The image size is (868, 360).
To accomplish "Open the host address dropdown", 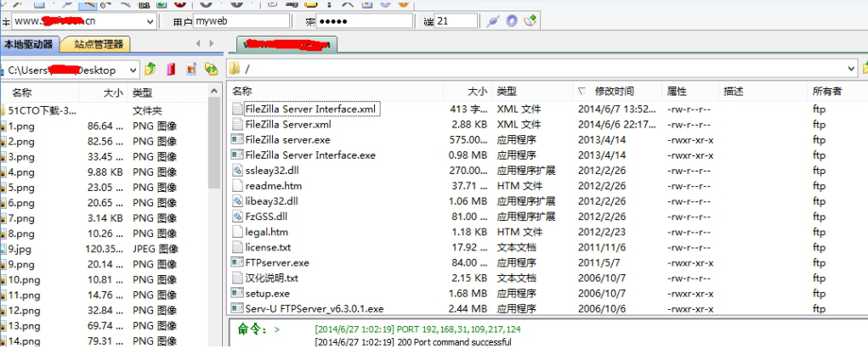I will (x=150, y=21).
